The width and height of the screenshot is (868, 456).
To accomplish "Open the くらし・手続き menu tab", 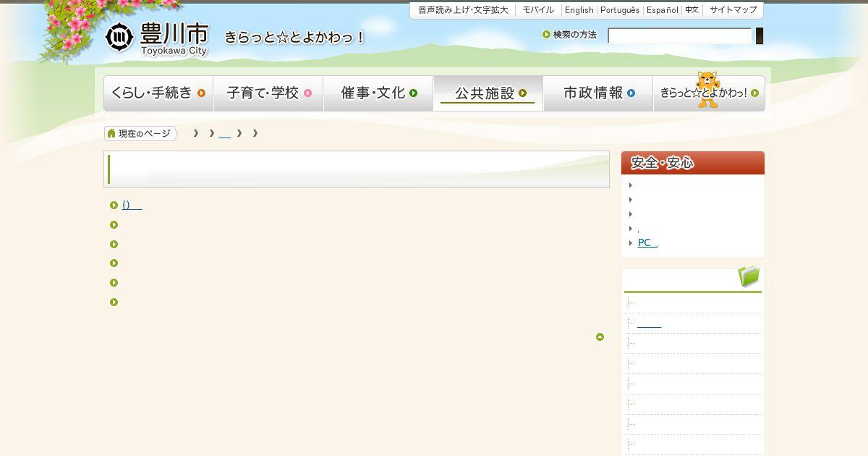I will coord(158,93).
